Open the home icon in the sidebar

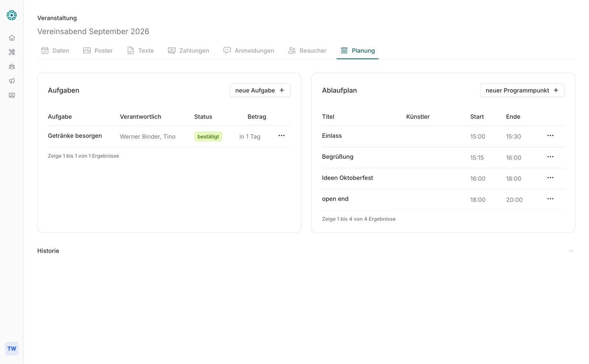pos(12,38)
